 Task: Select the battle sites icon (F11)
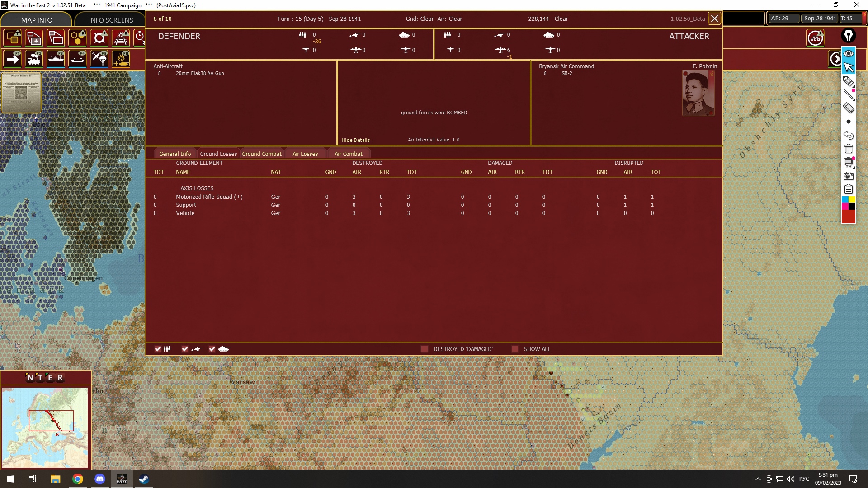pos(121,59)
